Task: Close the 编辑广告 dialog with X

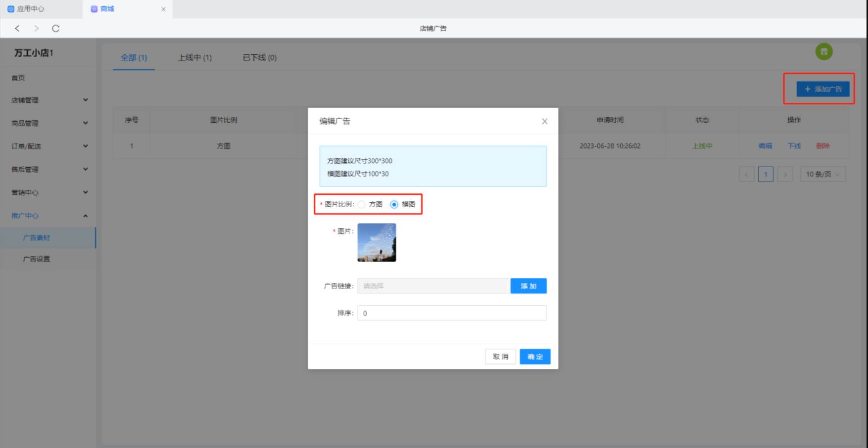Action: coord(544,121)
